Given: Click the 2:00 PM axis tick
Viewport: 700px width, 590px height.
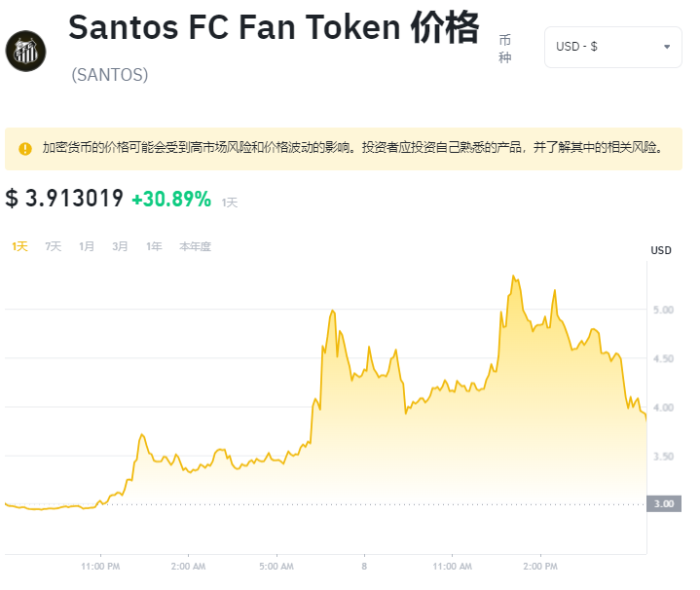Looking at the screenshot, I should (x=540, y=567).
